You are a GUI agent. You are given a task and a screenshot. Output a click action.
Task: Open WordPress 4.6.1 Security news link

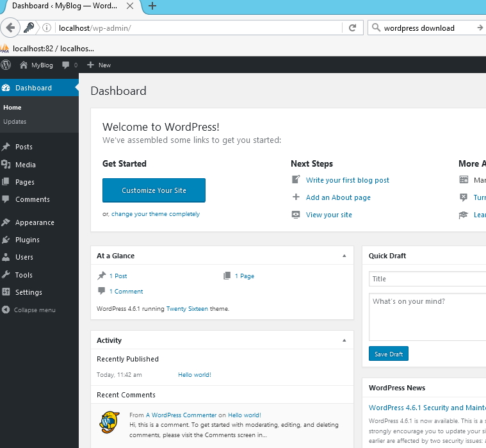(x=427, y=408)
